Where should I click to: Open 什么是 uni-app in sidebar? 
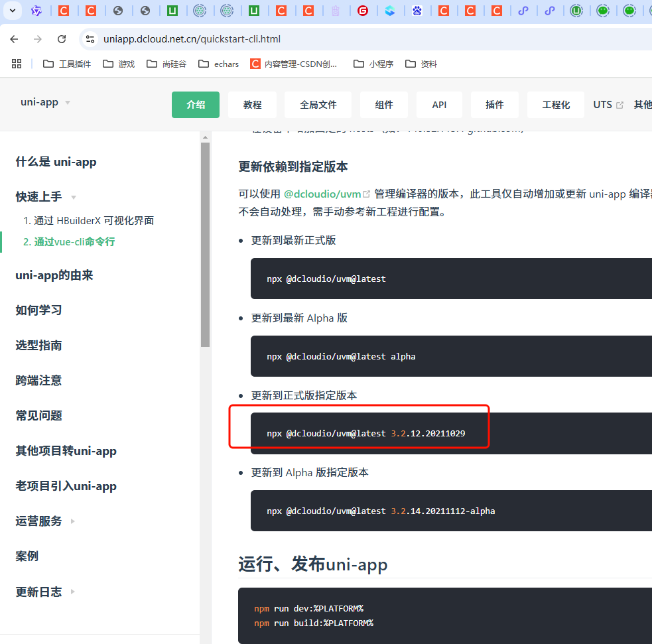pyautogui.click(x=56, y=162)
